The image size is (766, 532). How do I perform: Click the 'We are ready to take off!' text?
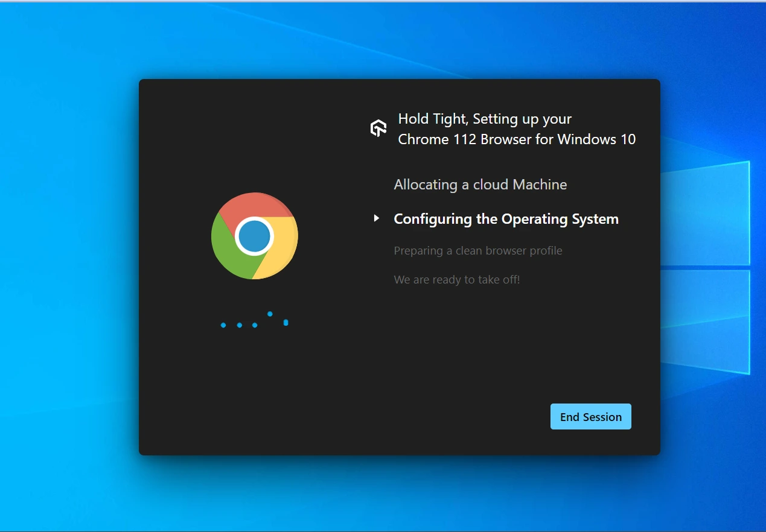point(457,280)
